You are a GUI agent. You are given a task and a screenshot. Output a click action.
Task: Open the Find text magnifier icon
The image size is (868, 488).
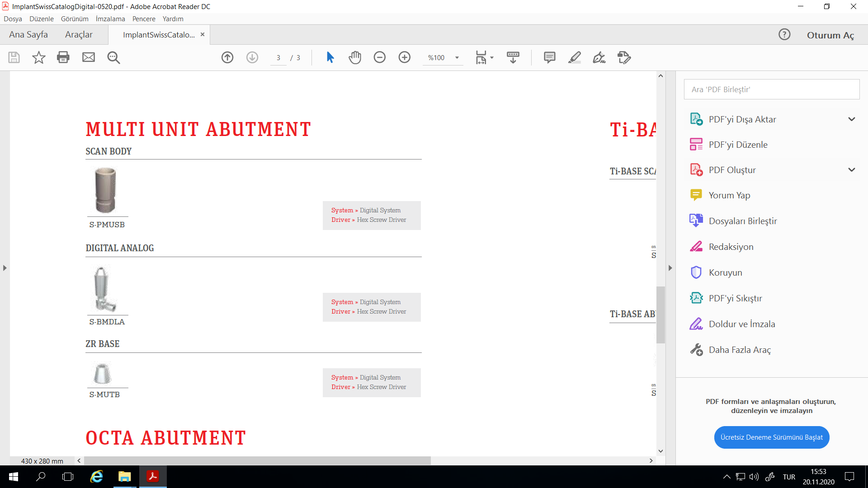[113, 57]
